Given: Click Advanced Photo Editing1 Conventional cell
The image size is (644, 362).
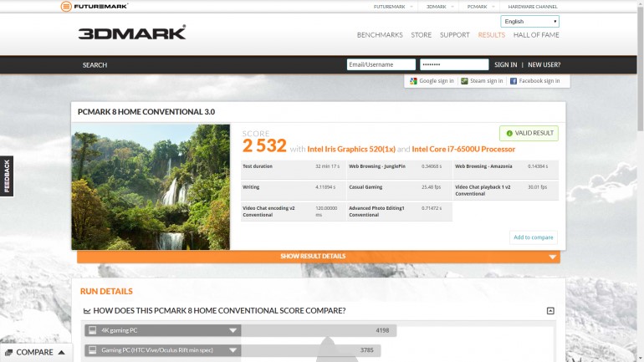Looking at the screenshot, I should tap(399, 212).
